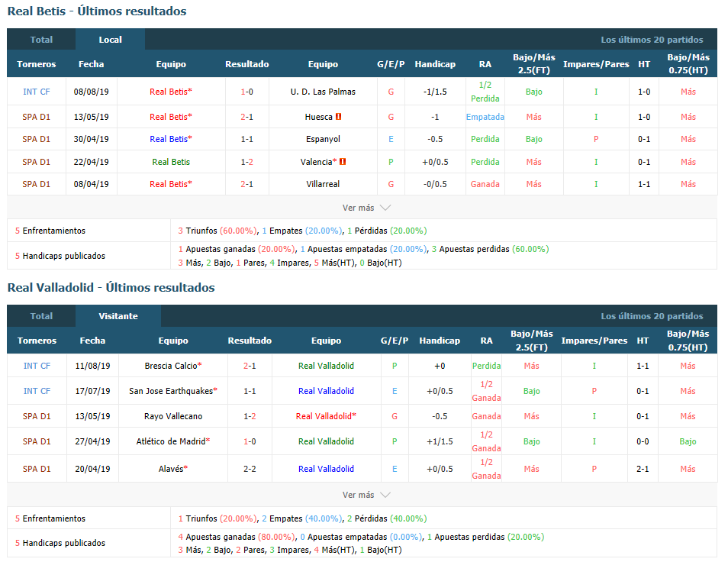728x562 pixels.
Task: Open Brescia Calcio team link
Action: (x=172, y=366)
